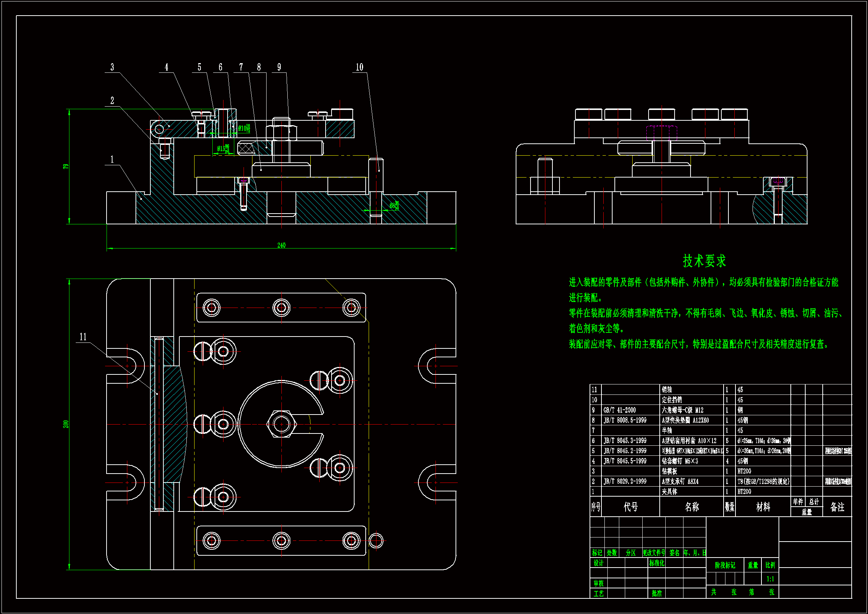868x614 pixels.
Task: Select the 名称 column header
Action: tap(691, 507)
